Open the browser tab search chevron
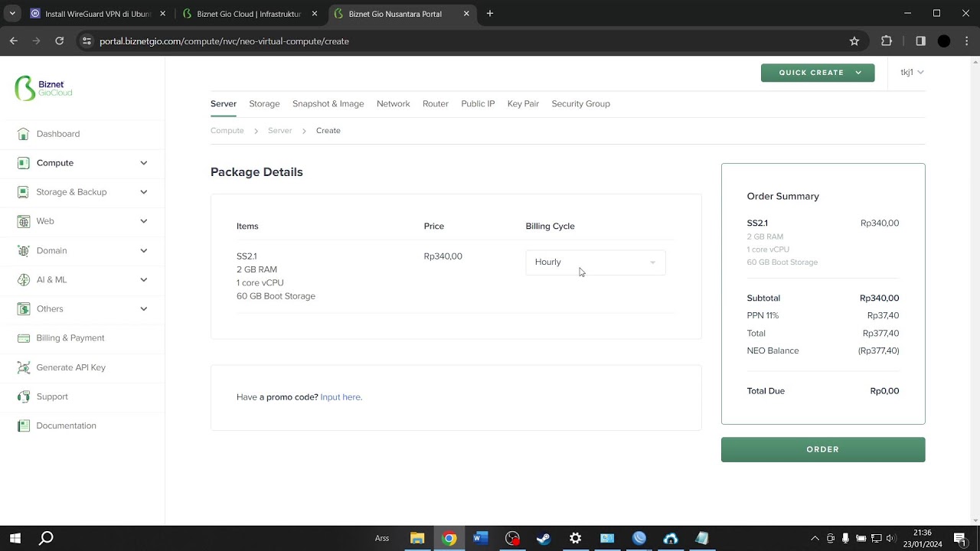Screen dimensions: 980x551 pos(12,13)
